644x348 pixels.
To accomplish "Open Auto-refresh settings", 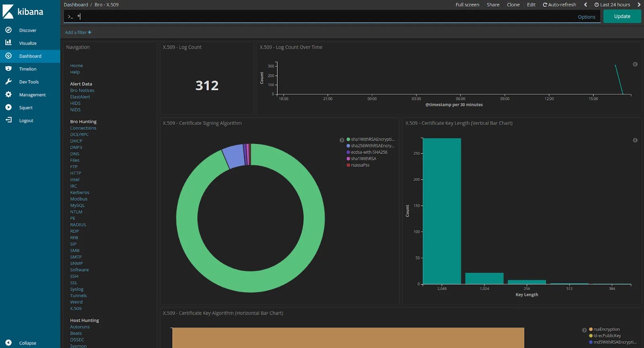I will (x=559, y=5).
